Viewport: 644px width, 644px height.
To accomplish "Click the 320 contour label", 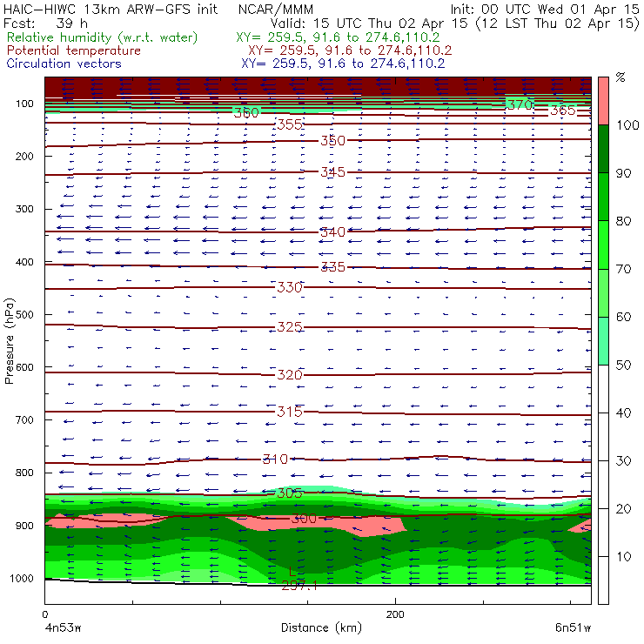I will 290,374.
